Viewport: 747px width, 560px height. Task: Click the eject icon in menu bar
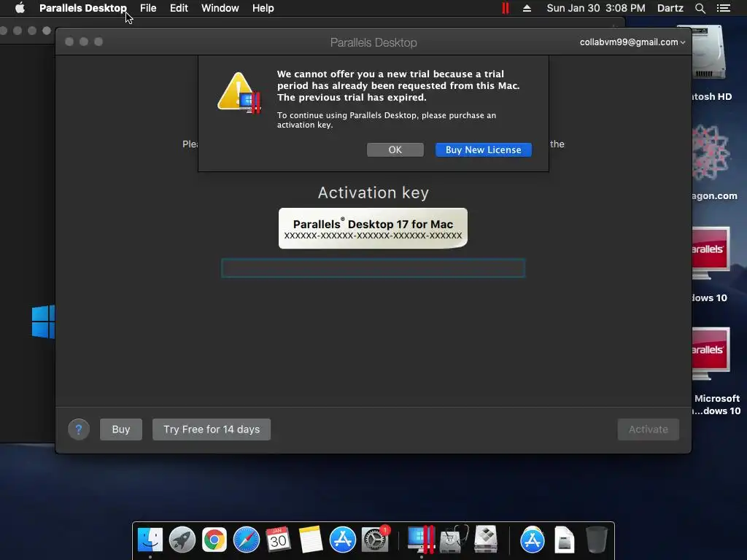527,8
